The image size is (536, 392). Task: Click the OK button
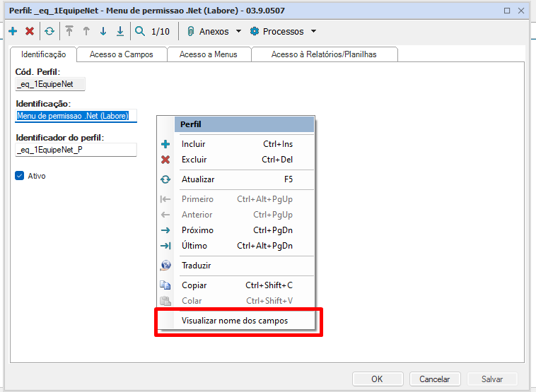(378, 379)
